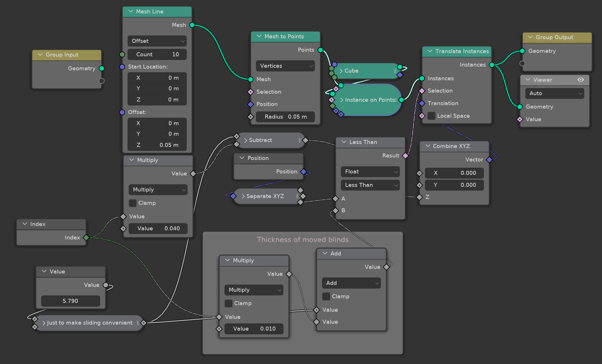The height and width of the screenshot is (364, 602).
Task: Click the Geometry input socket of Viewer
Action: [x=520, y=107]
